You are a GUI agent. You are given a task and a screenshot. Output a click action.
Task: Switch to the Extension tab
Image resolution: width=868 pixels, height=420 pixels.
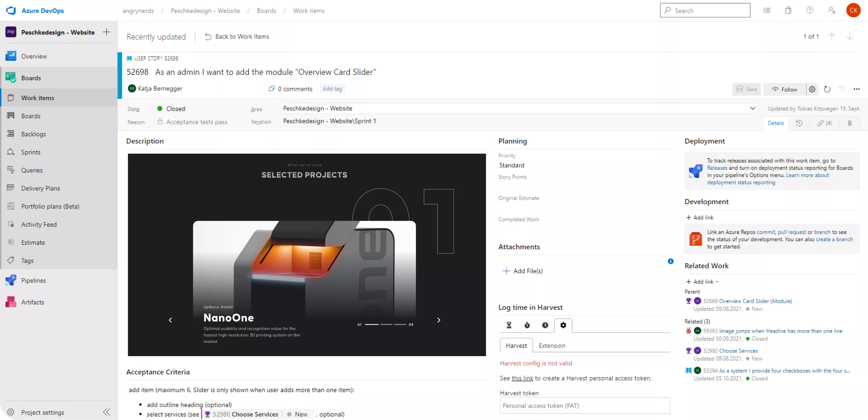(552, 346)
